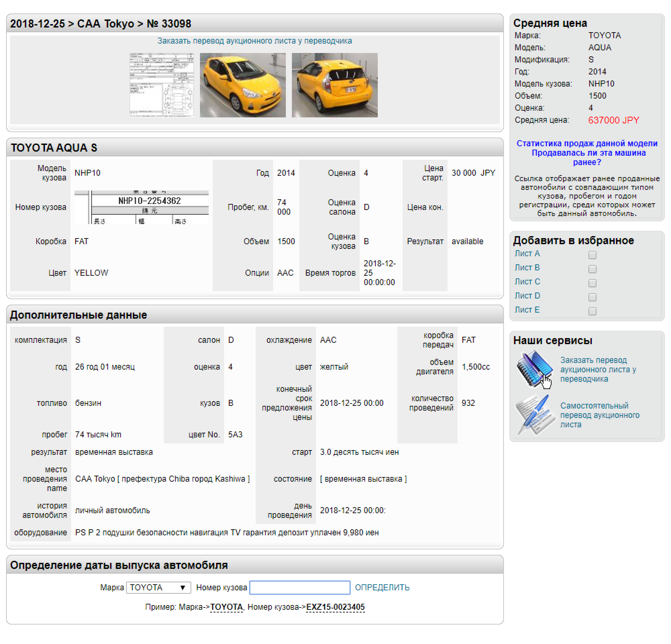This screenshot has height=644, width=671.
Task: Click the translator order link above photos
Action: pyautogui.click(x=254, y=41)
